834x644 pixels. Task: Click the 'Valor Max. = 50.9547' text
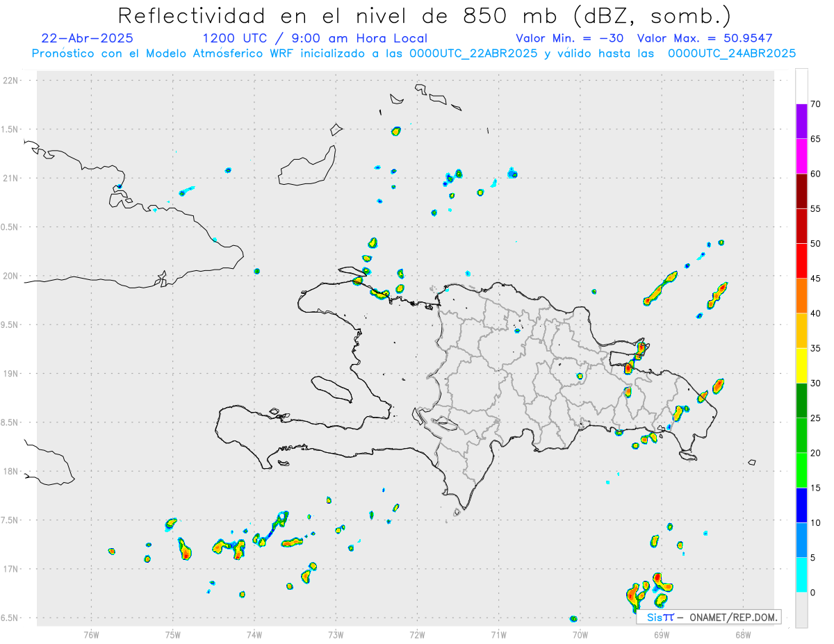(x=705, y=38)
